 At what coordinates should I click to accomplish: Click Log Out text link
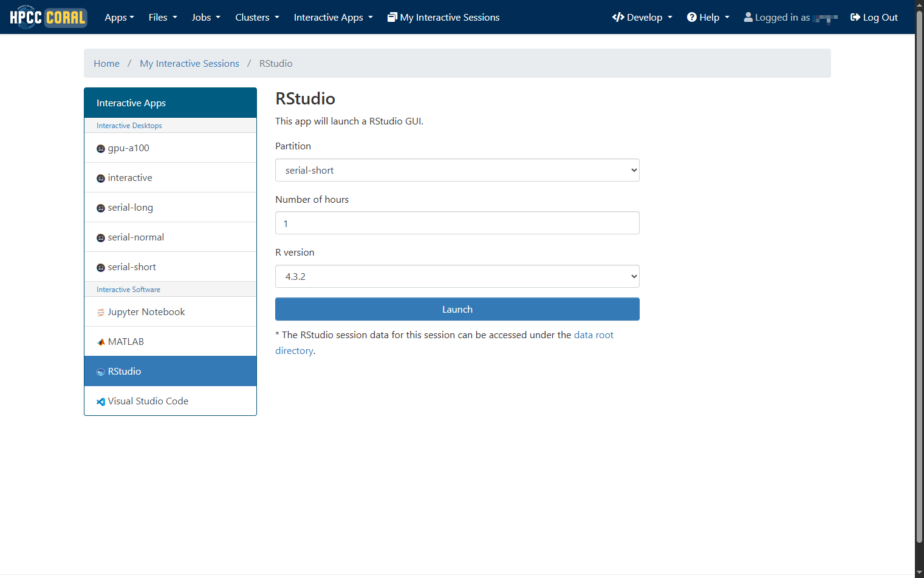coord(880,17)
